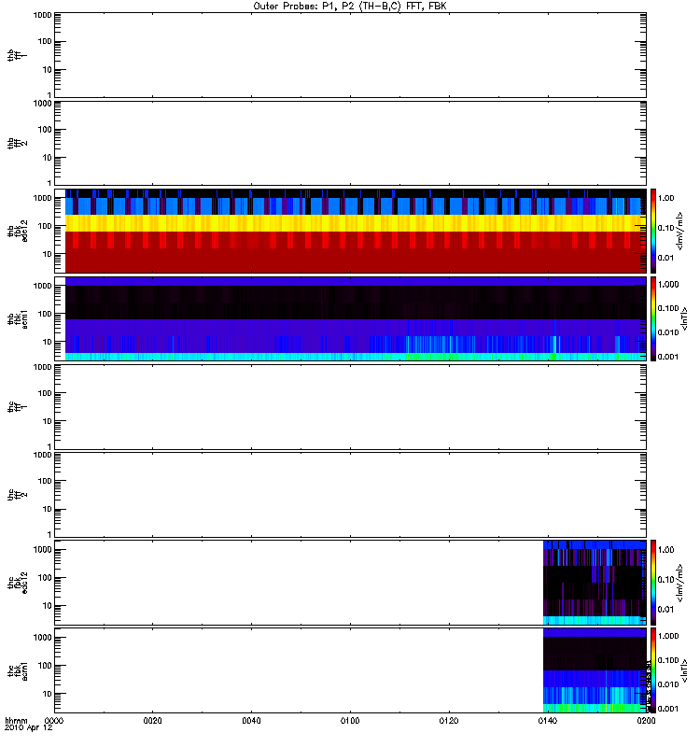This screenshot has width=700, height=747.
Task: Click the thc fbk scm1 nT color bar
Action: (653, 670)
